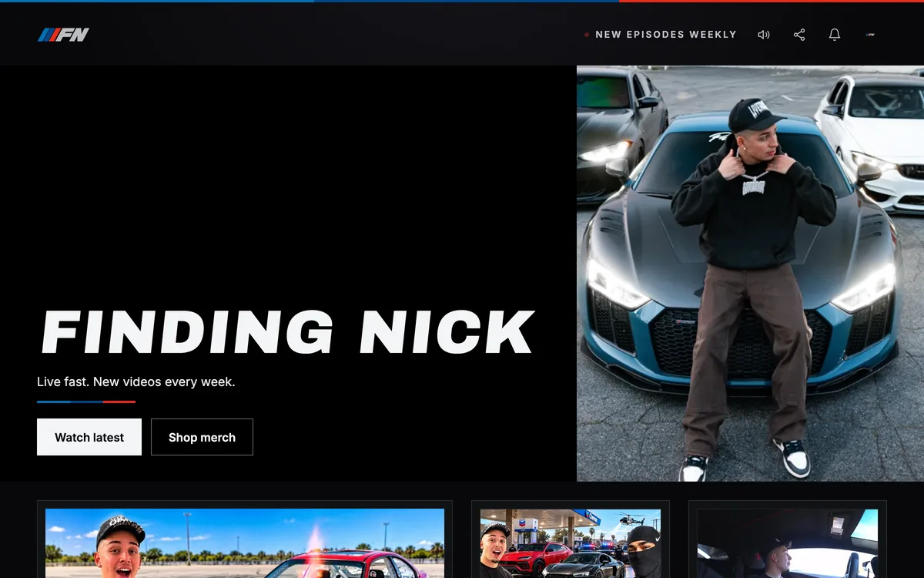Click the Watch latest button
Viewport: 924px width, 578px height.
89,437
